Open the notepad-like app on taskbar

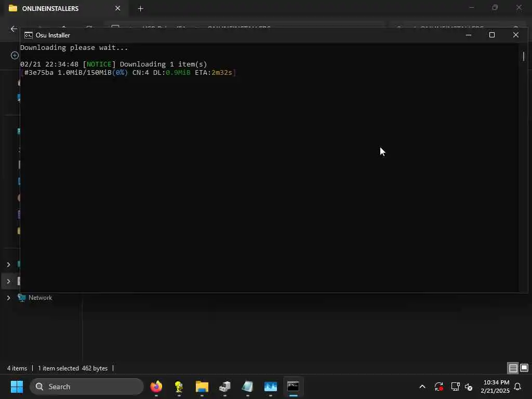click(248, 387)
